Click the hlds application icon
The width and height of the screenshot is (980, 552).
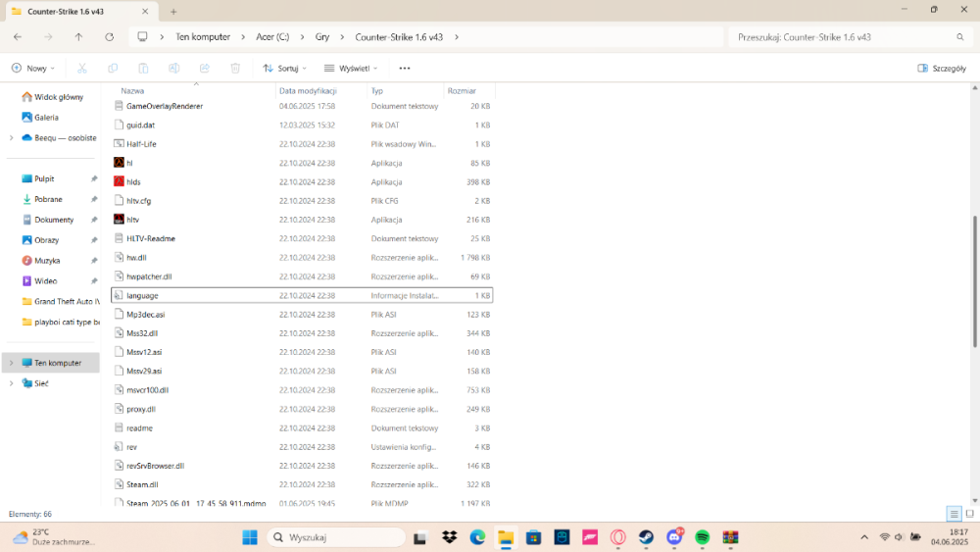coord(119,181)
